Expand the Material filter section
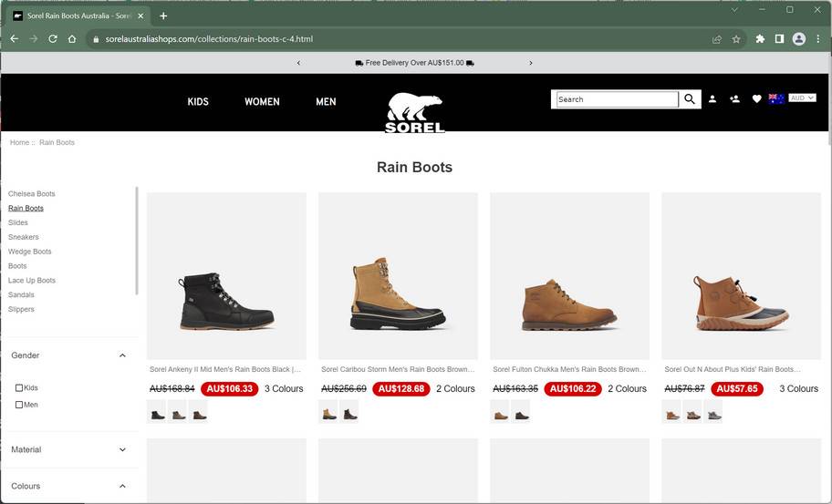Viewport: 832px width, 504px height. coord(122,450)
